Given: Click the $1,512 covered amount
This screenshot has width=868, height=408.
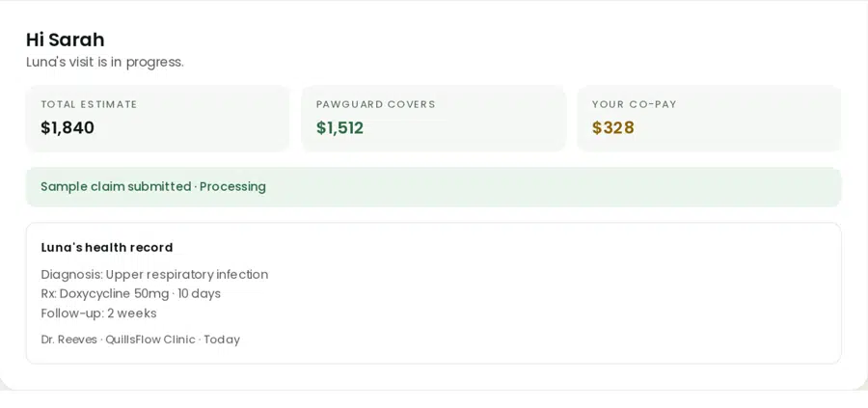Looking at the screenshot, I should [x=339, y=128].
